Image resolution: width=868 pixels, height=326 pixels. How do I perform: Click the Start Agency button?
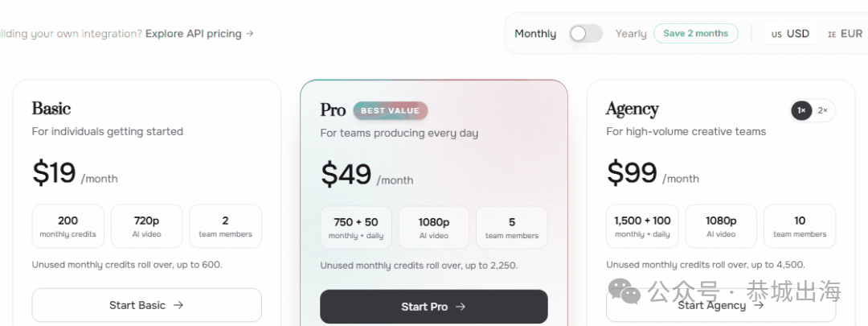[x=721, y=306]
